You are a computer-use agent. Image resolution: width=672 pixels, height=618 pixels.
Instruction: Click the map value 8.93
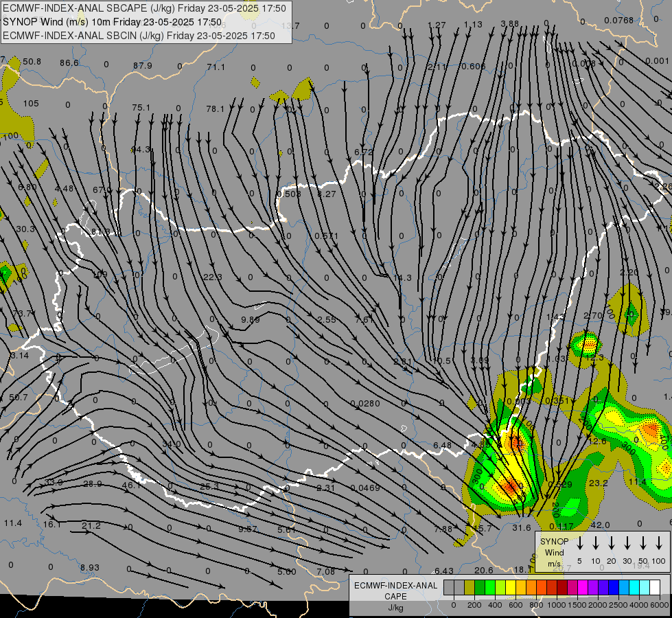(90, 567)
